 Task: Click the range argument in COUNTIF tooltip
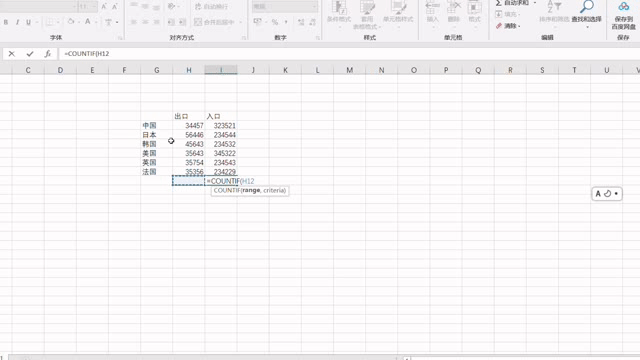click(251, 191)
